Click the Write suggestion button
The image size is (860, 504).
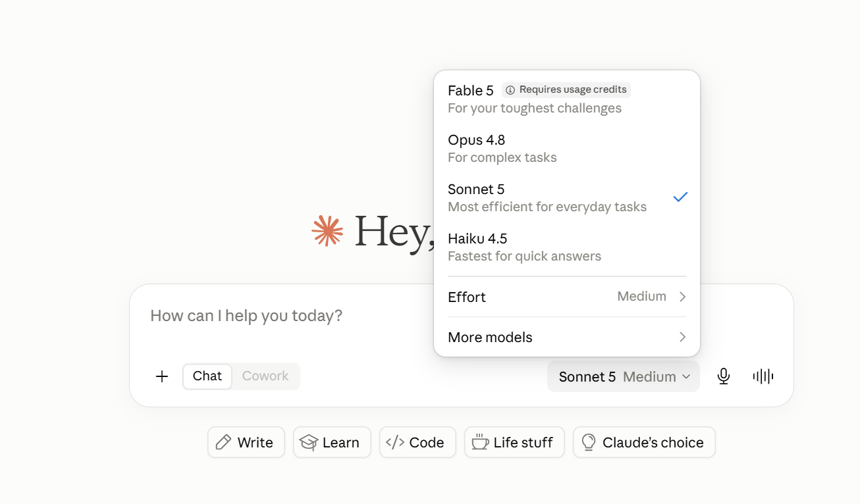coord(246,442)
